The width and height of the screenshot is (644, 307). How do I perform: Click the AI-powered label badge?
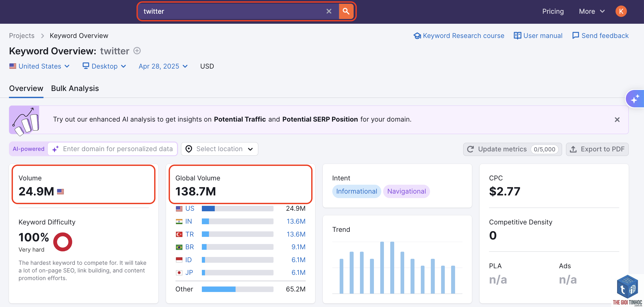pos(28,149)
